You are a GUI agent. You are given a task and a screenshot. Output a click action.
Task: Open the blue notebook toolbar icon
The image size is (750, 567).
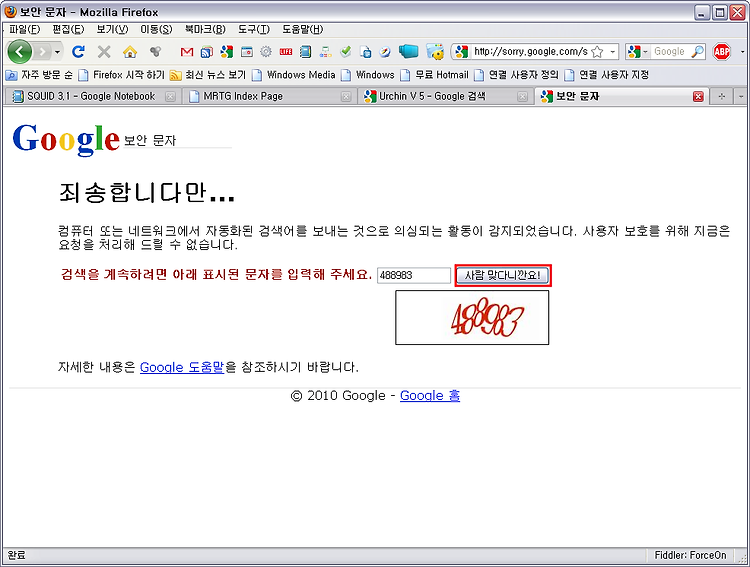(x=306, y=52)
